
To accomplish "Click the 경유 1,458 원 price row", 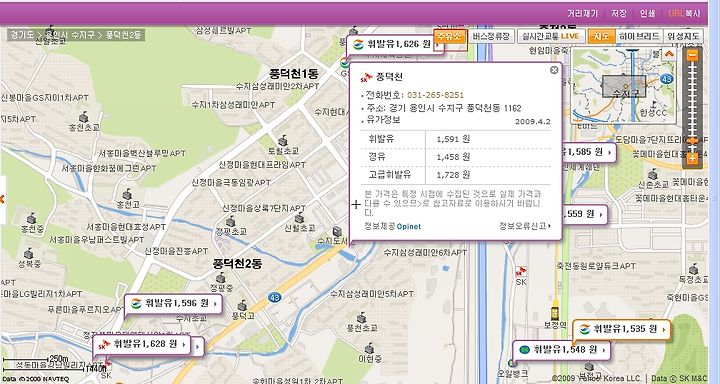I will [x=456, y=157].
